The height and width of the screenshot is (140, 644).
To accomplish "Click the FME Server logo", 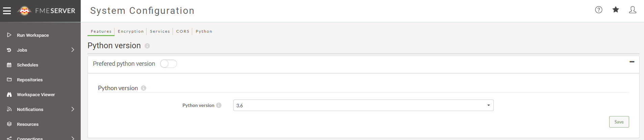I will (47, 11).
